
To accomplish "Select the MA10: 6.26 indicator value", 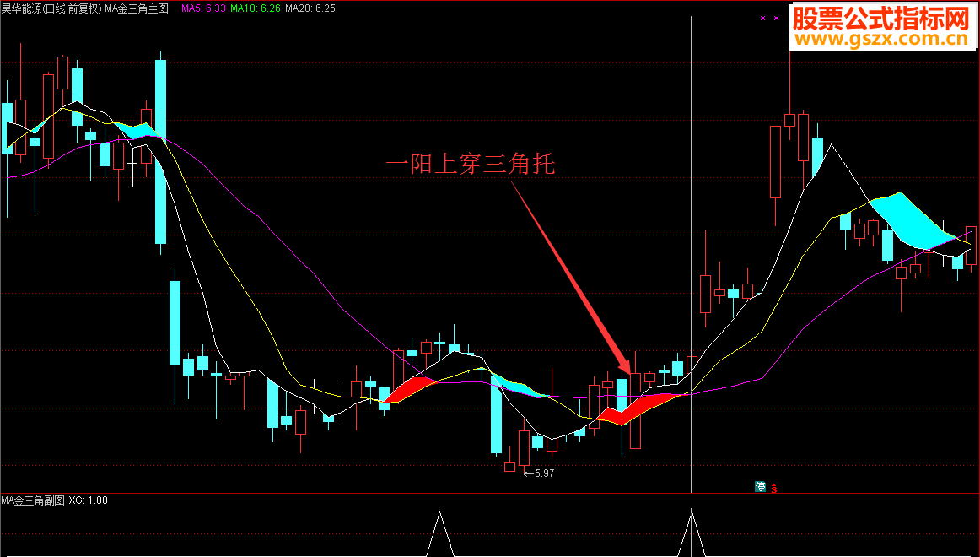I will point(255,8).
